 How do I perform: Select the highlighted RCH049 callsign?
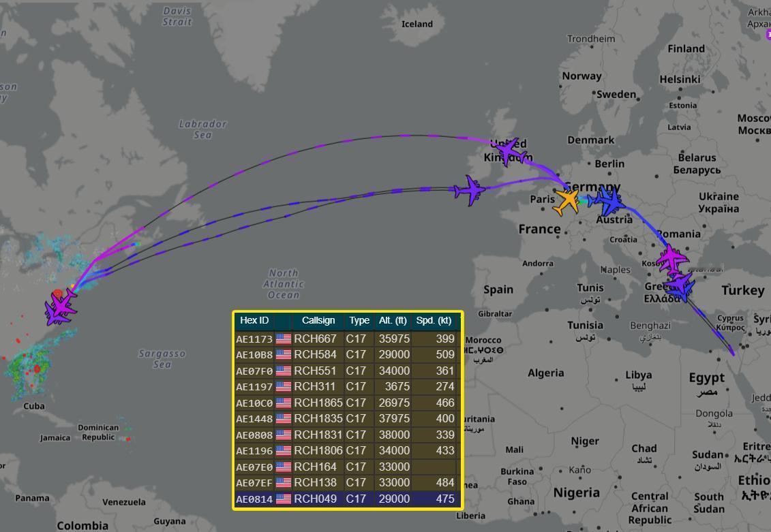315,499
